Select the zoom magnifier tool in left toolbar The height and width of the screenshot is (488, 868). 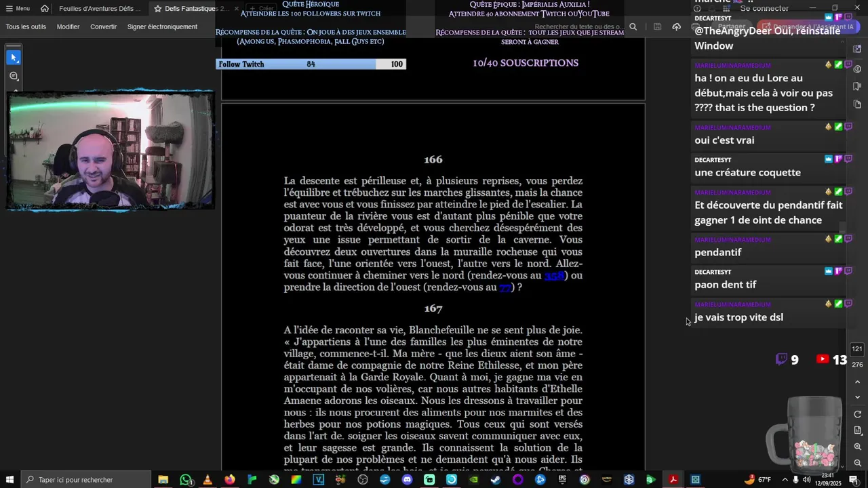[x=14, y=76]
